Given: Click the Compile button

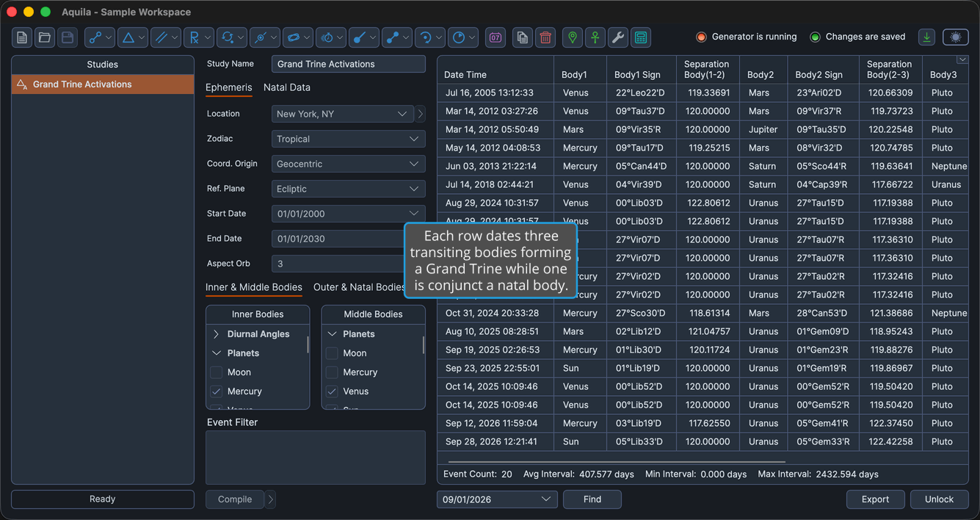Looking at the screenshot, I should (x=235, y=499).
